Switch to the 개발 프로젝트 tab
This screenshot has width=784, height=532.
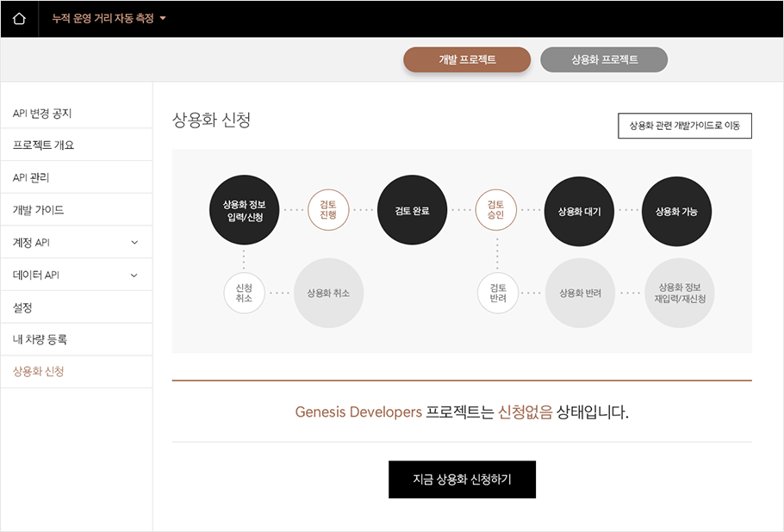pyautogui.click(x=467, y=59)
